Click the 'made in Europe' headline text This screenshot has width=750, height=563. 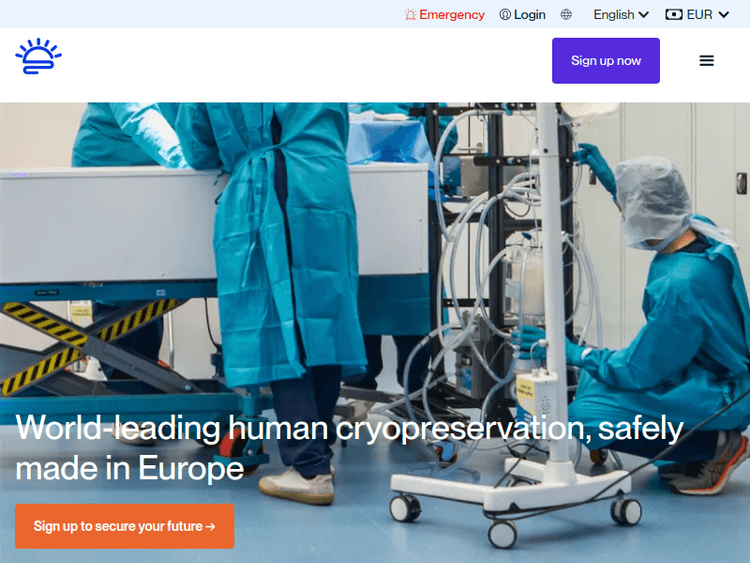click(x=130, y=468)
